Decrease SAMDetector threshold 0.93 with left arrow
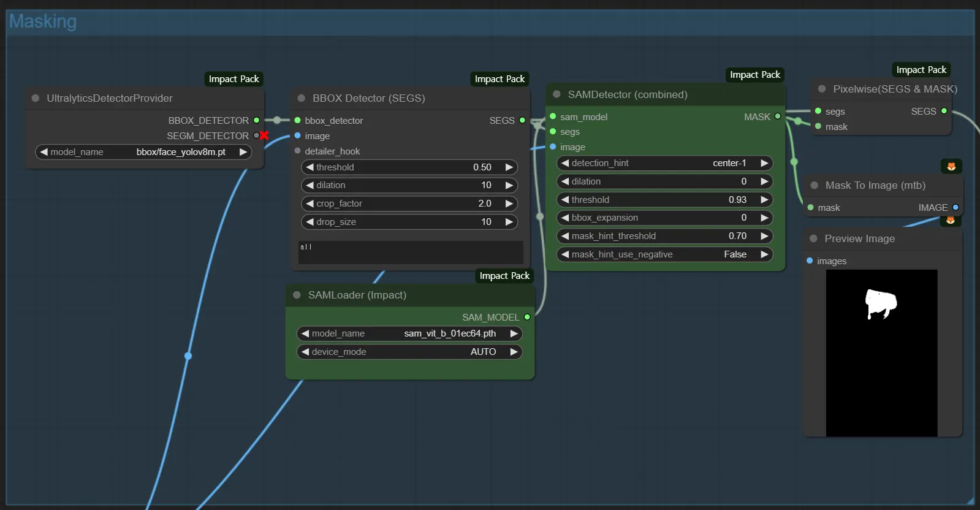Screen dimensions: 980x510 coord(565,200)
